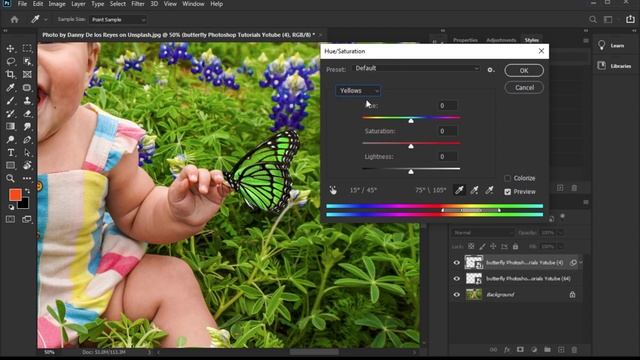Viewport: 640px width, 360px height.
Task: Click OK in Hue/Saturation dialog
Action: click(524, 70)
